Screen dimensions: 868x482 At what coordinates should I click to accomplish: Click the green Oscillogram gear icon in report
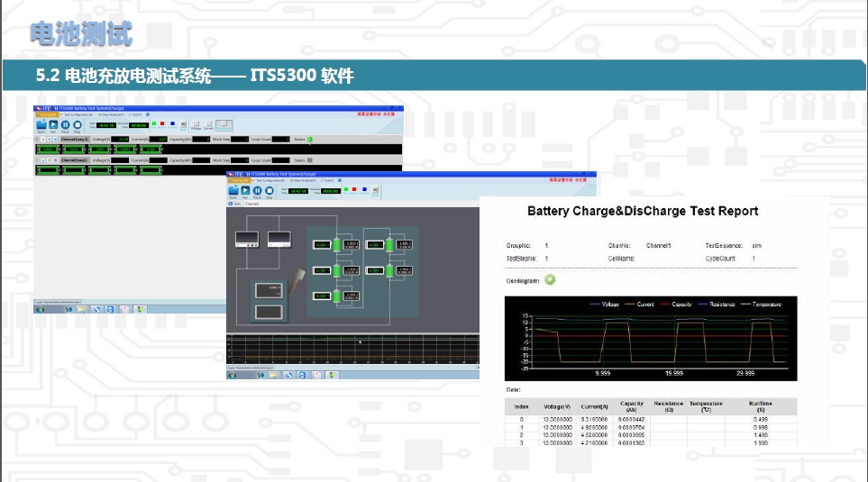[x=550, y=279]
